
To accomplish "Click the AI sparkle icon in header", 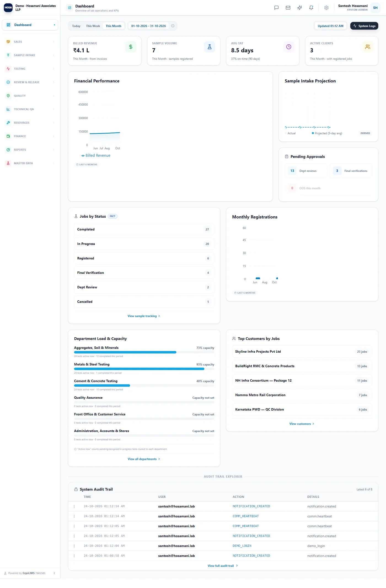I will pos(299,8).
